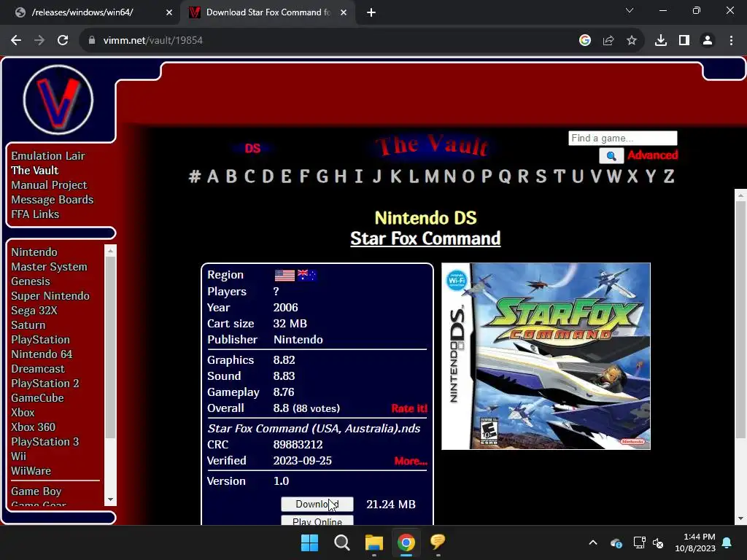Click the Vimm's Lair V logo
The image size is (747, 560).
(x=58, y=100)
